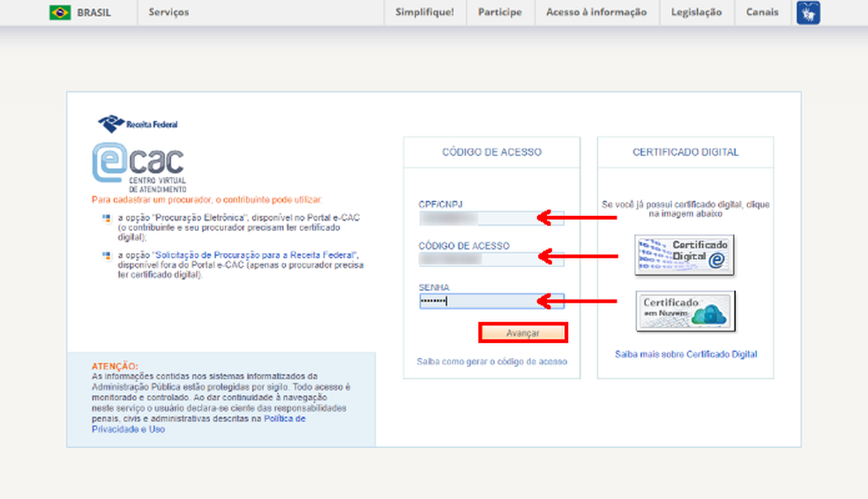Open Acesso à informação menu item
The width and height of the screenshot is (868, 499).
[596, 12]
